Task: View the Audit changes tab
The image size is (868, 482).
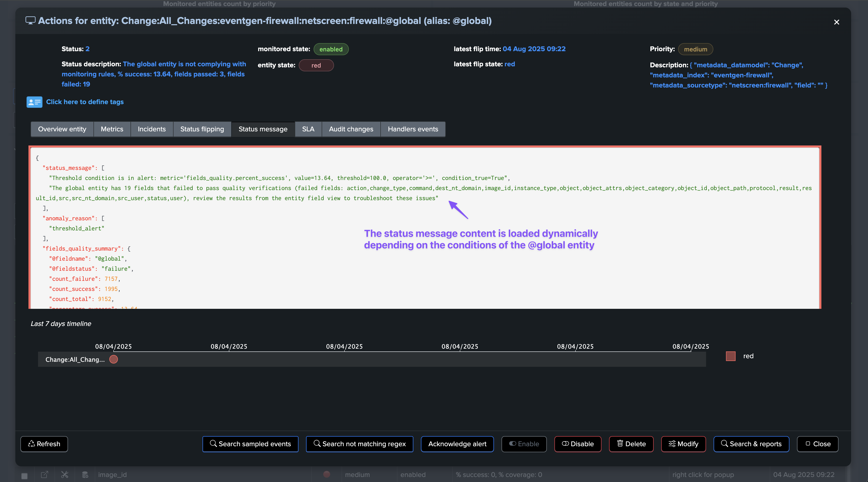Action: 351,129
